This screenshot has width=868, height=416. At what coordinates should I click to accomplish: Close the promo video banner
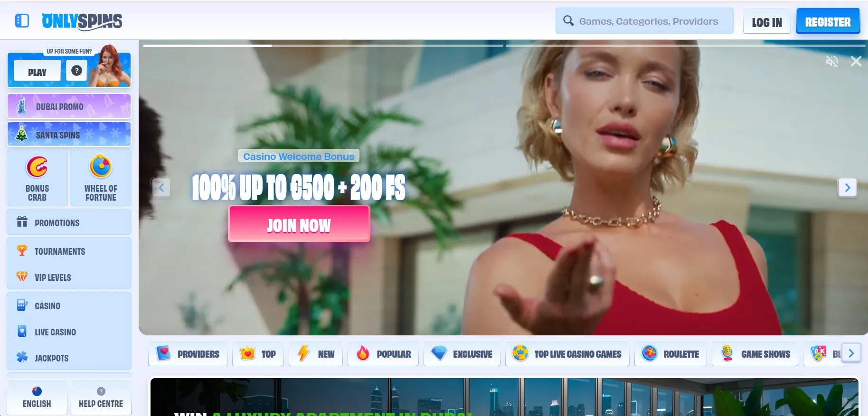pyautogui.click(x=856, y=61)
